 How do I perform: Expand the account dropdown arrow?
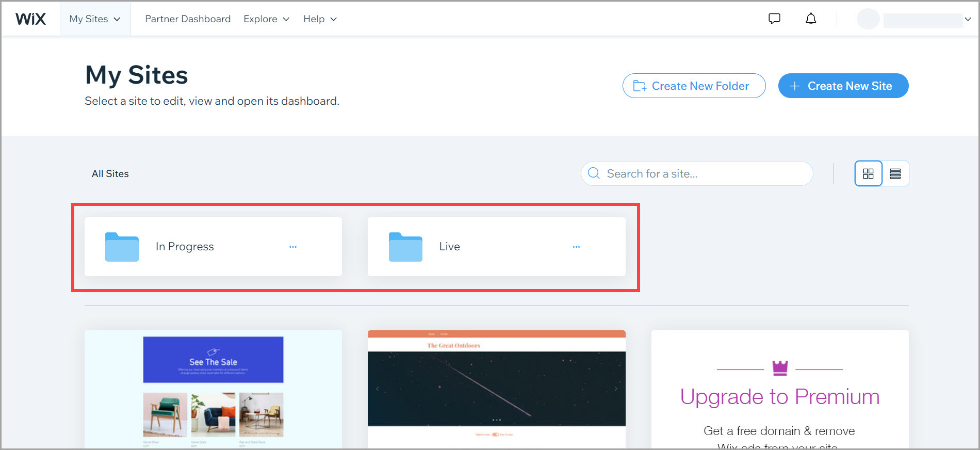pyautogui.click(x=968, y=19)
